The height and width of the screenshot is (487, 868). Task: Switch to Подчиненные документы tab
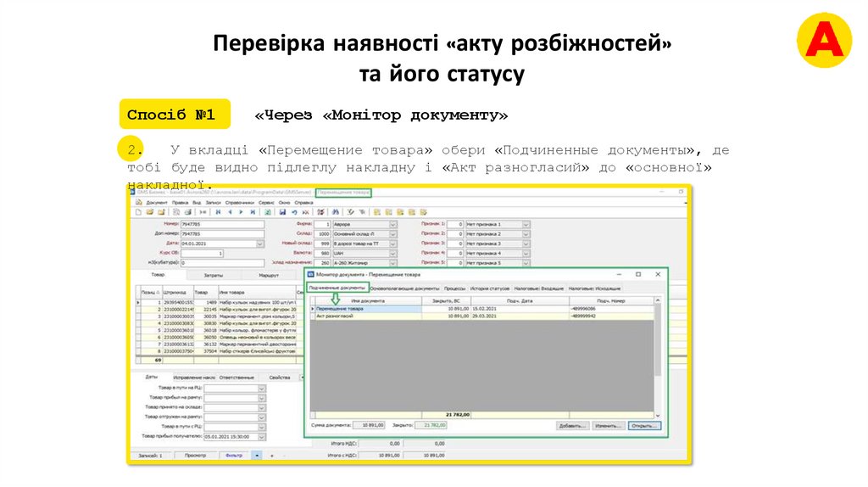(x=337, y=288)
